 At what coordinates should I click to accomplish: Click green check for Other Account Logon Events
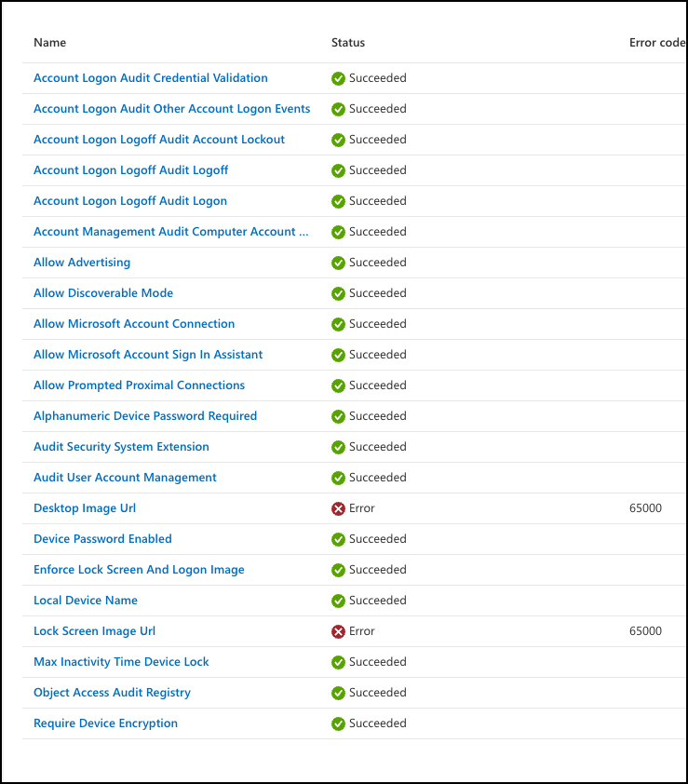click(339, 110)
